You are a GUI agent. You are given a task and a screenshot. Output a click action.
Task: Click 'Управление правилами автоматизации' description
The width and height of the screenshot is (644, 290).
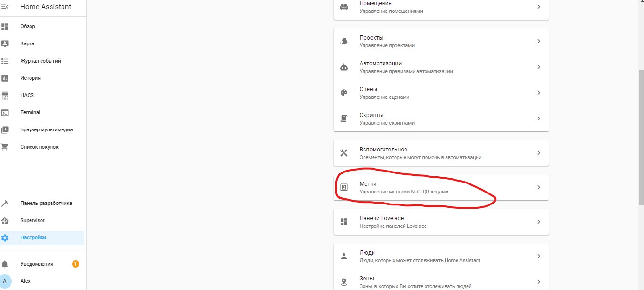406,72
